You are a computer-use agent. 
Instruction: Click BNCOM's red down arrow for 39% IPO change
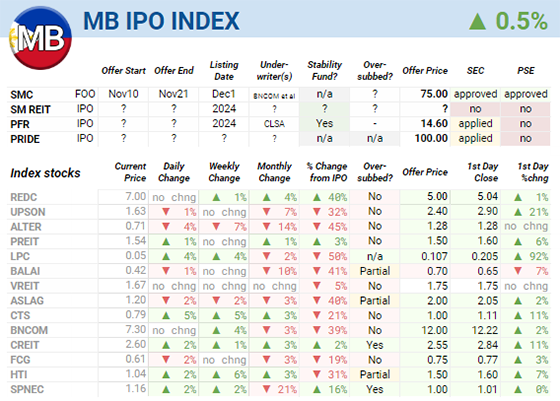click(316, 330)
